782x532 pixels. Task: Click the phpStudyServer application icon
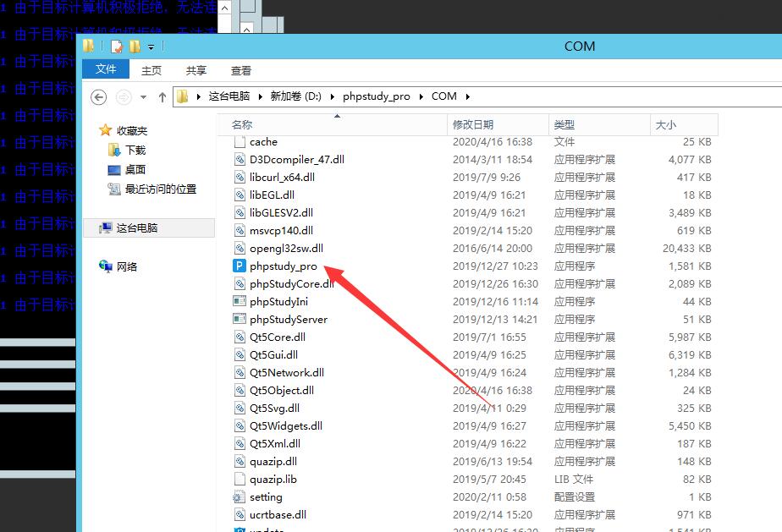click(240, 320)
